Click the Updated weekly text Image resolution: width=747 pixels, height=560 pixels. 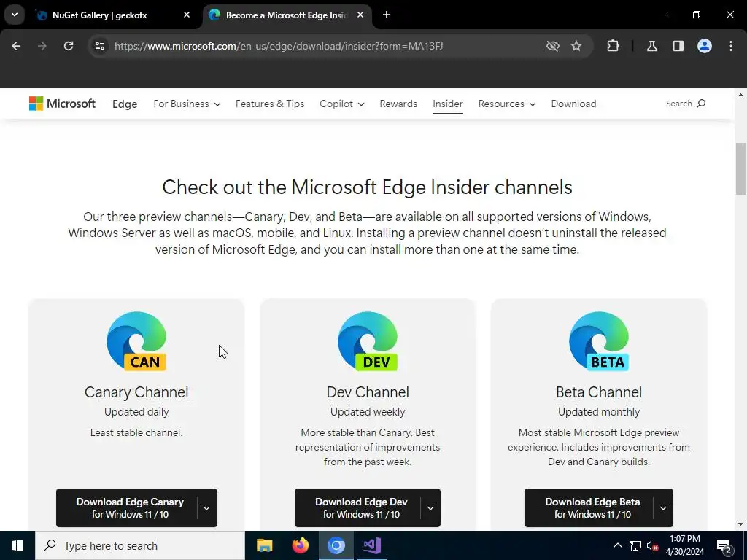[368, 412]
